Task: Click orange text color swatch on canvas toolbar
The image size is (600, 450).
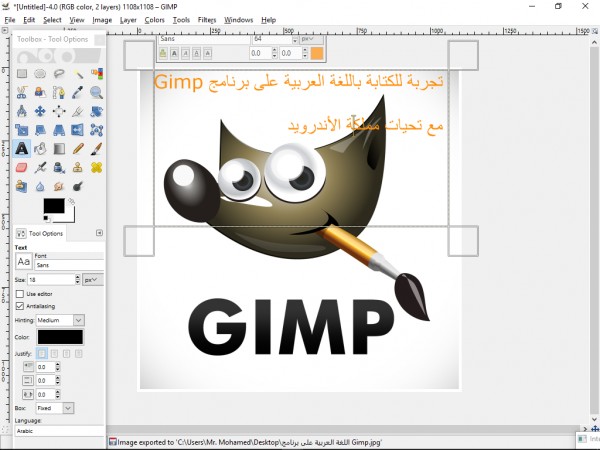Action: (x=317, y=53)
